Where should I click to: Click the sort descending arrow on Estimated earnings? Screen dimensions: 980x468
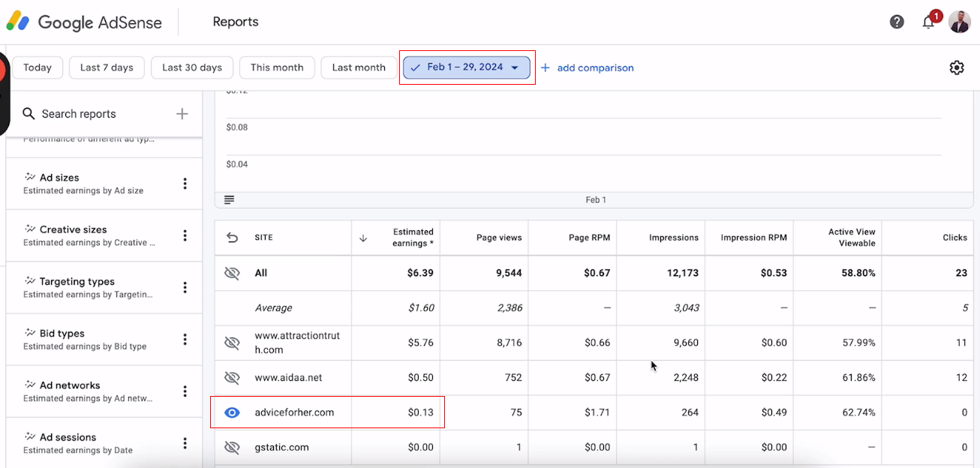[363, 238]
